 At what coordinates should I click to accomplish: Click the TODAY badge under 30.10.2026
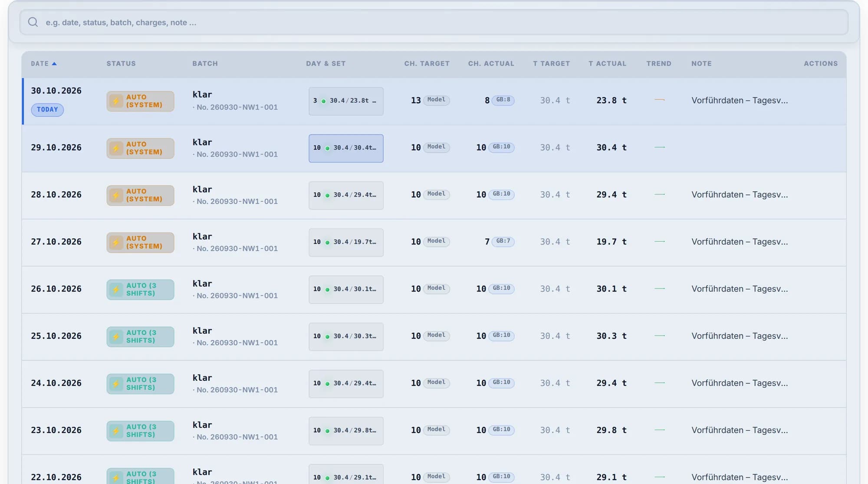coord(47,110)
